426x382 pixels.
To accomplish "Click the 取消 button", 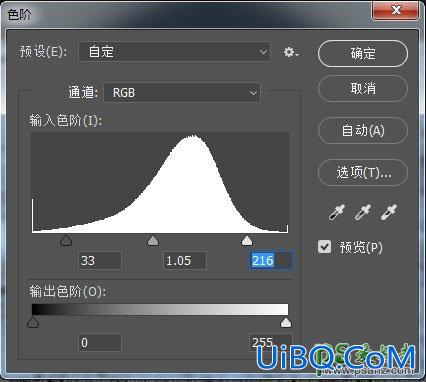I will pos(363,89).
